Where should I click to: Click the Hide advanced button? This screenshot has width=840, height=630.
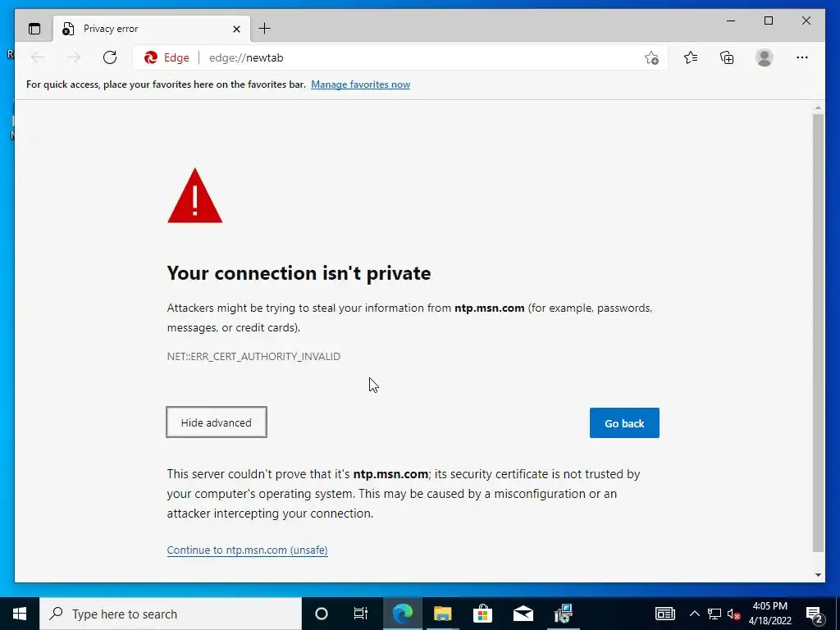217,422
